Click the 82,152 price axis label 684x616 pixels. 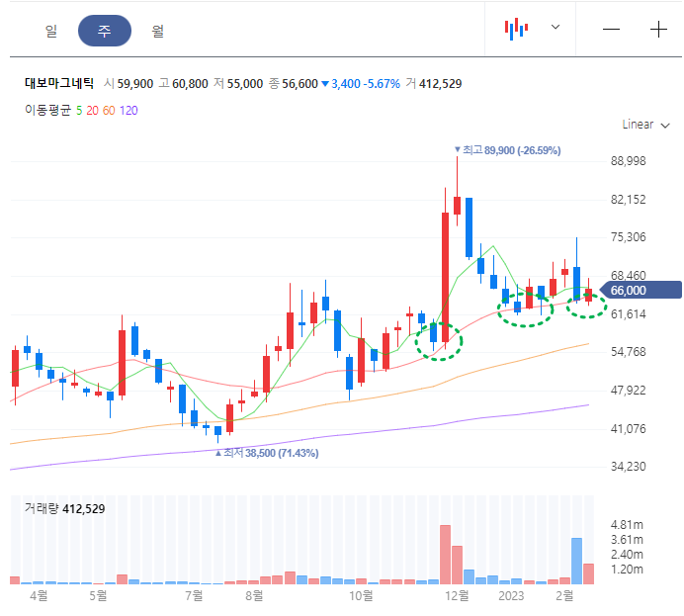pyautogui.click(x=629, y=200)
